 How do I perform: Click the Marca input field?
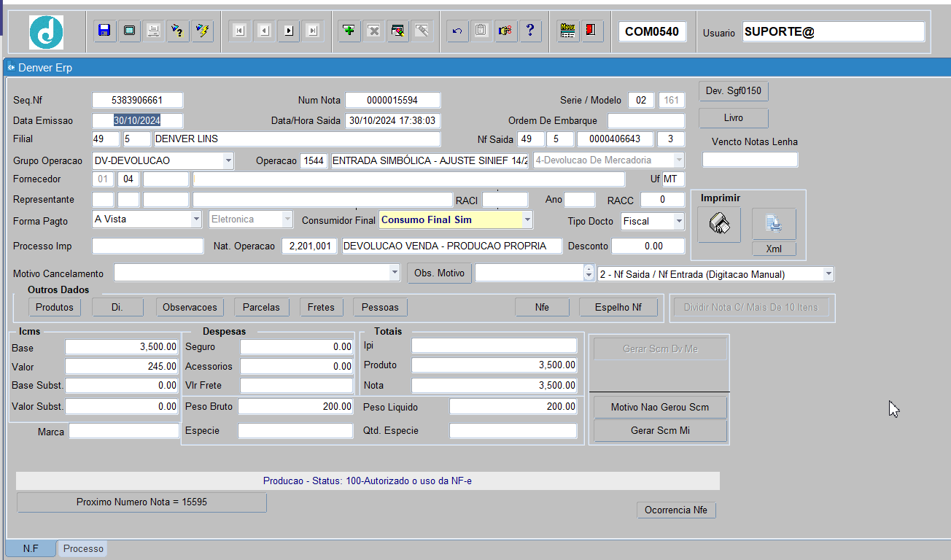123,432
